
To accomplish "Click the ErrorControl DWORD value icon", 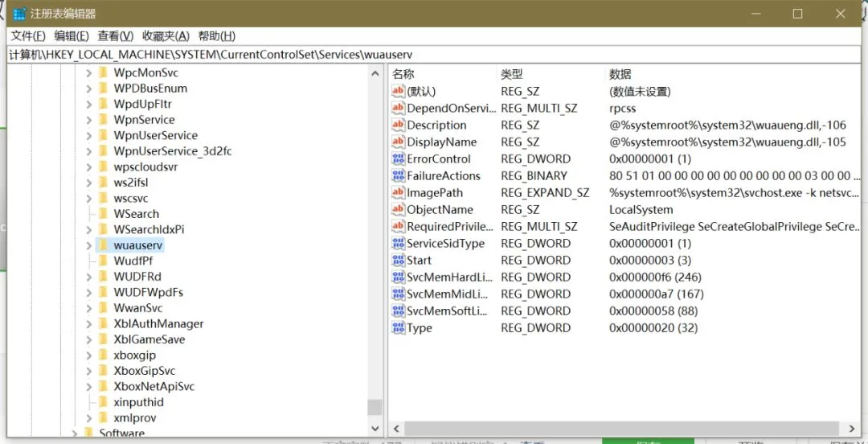I will [398, 159].
